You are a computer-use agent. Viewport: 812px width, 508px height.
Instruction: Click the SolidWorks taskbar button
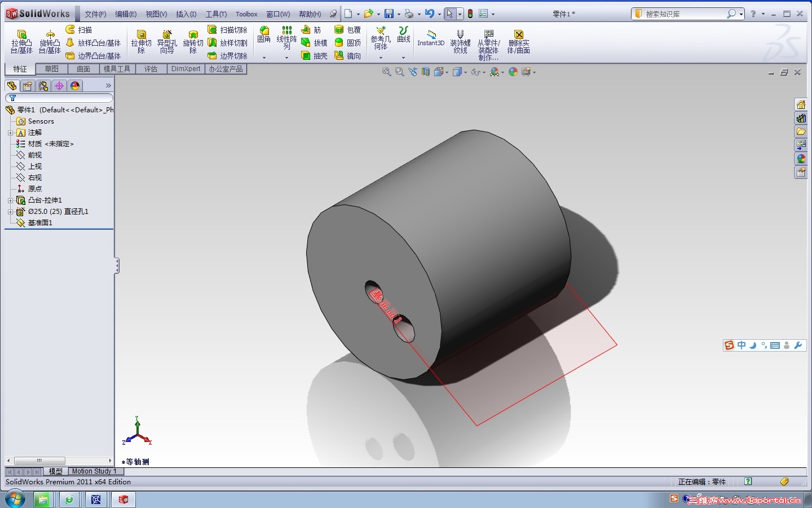click(123, 500)
